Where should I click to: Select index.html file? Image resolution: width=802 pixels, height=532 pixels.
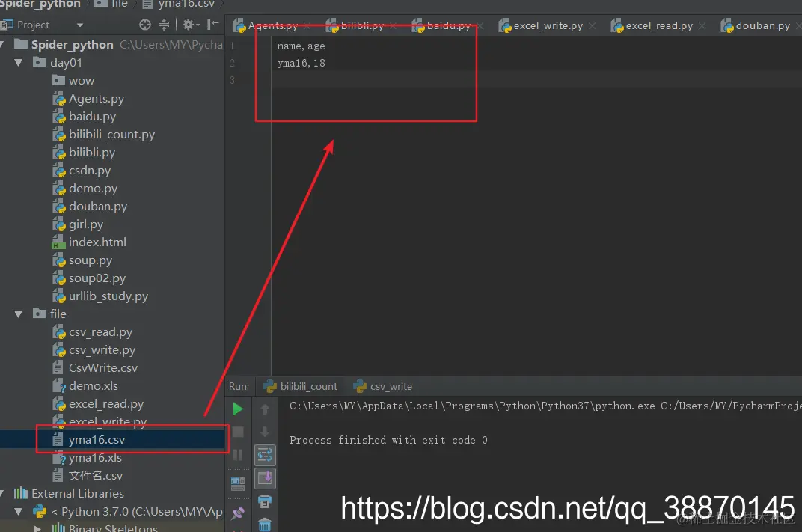point(89,242)
